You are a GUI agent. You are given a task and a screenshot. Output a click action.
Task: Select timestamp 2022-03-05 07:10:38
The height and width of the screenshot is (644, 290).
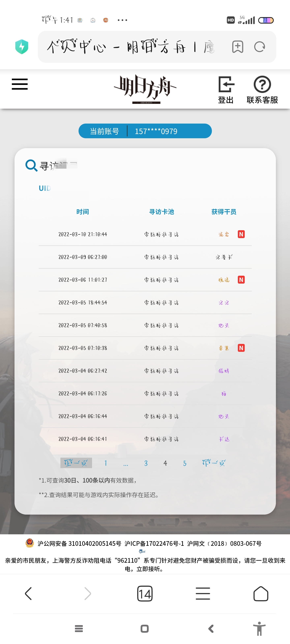83,348
